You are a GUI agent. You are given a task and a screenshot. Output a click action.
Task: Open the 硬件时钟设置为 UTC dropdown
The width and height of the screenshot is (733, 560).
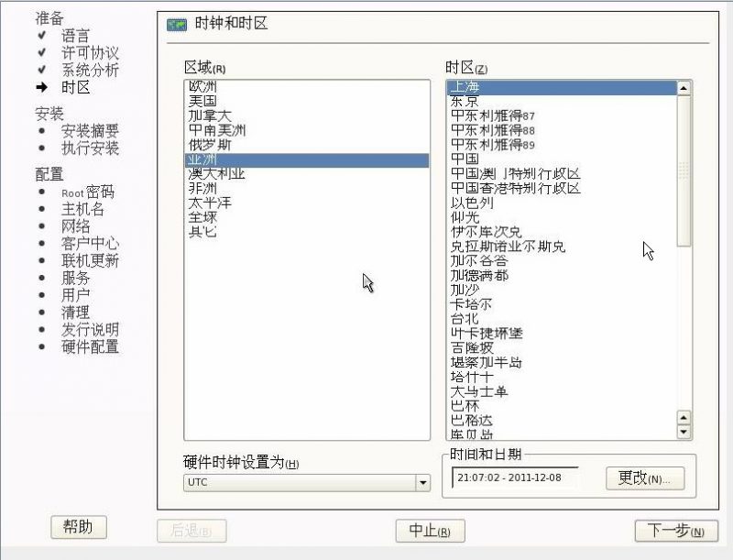pyautogui.click(x=307, y=482)
